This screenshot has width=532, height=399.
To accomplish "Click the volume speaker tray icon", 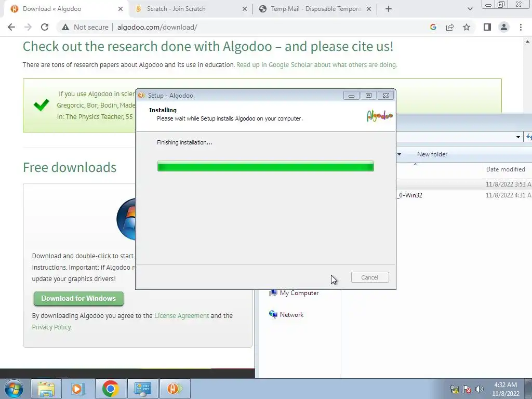I will click(480, 389).
